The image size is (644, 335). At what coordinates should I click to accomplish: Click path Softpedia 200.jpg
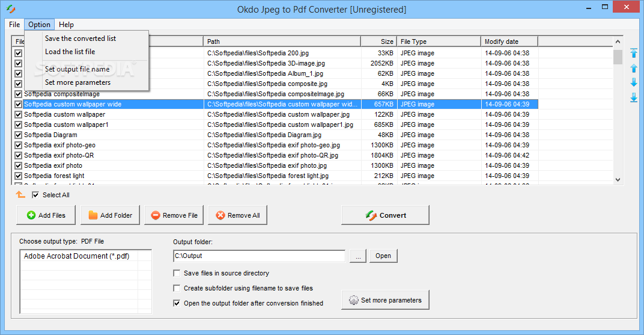pos(258,53)
